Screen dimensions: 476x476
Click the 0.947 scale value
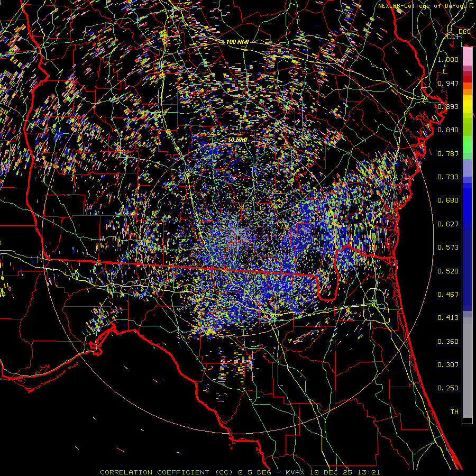tap(448, 83)
